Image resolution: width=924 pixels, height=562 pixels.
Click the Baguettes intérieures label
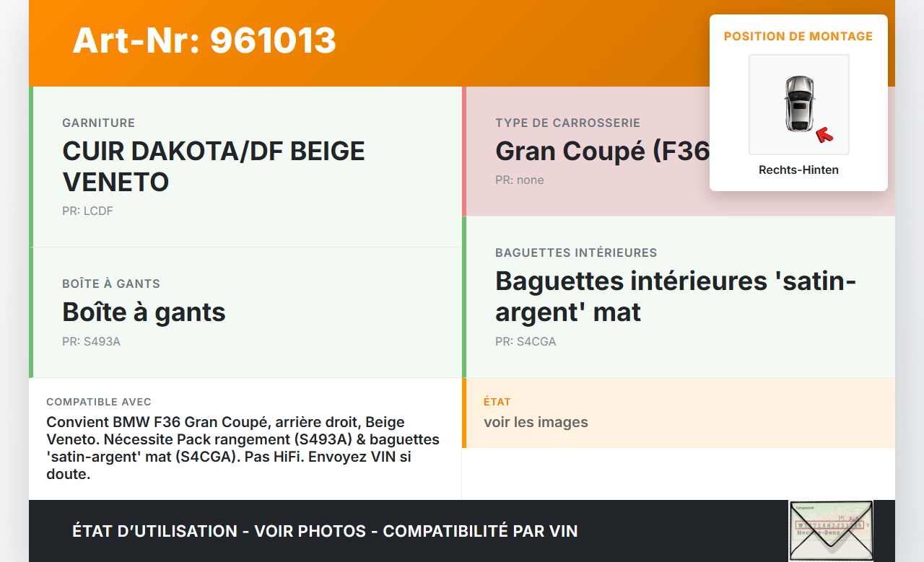pos(575,253)
